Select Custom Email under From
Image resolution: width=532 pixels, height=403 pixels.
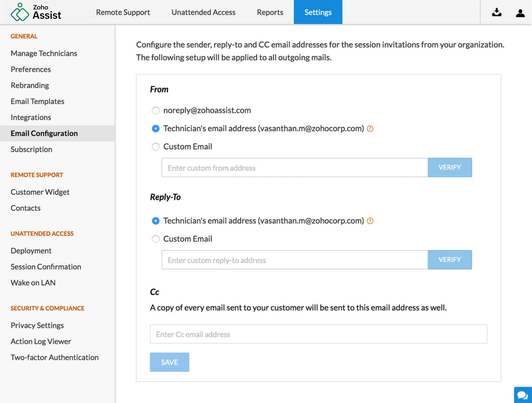(156, 147)
